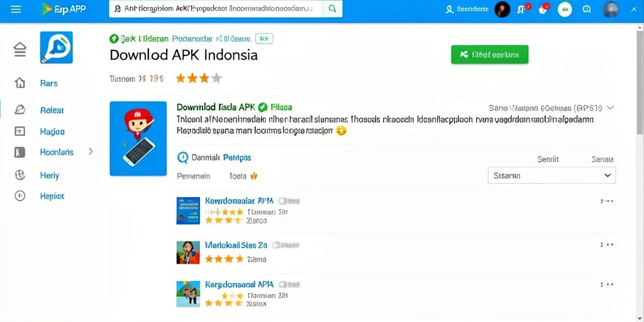The height and width of the screenshot is (322, 644).
Task: Open the Socodorte user account link
Action: point(468,9)
